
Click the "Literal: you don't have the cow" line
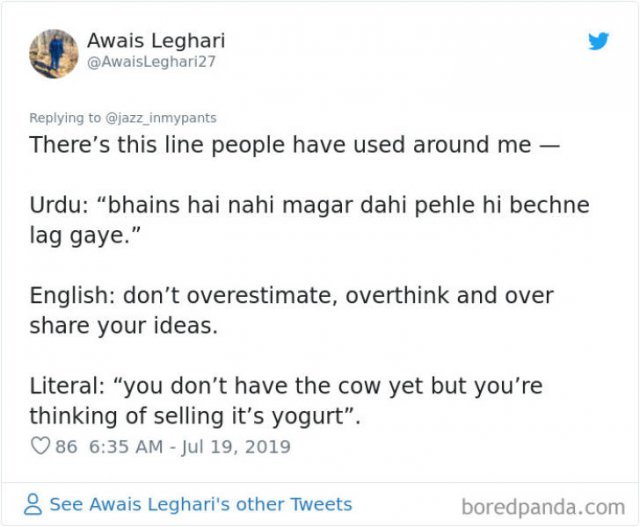point(286,386)
